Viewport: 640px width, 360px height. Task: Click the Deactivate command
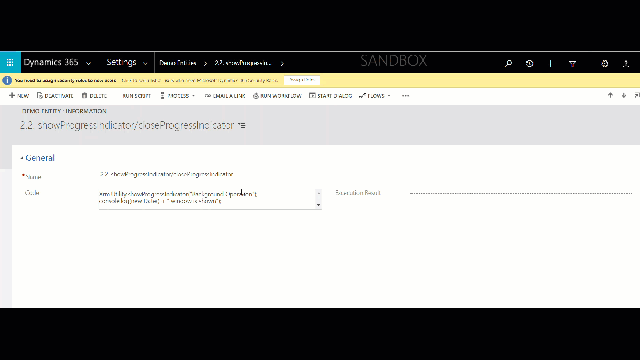(55, 96)
